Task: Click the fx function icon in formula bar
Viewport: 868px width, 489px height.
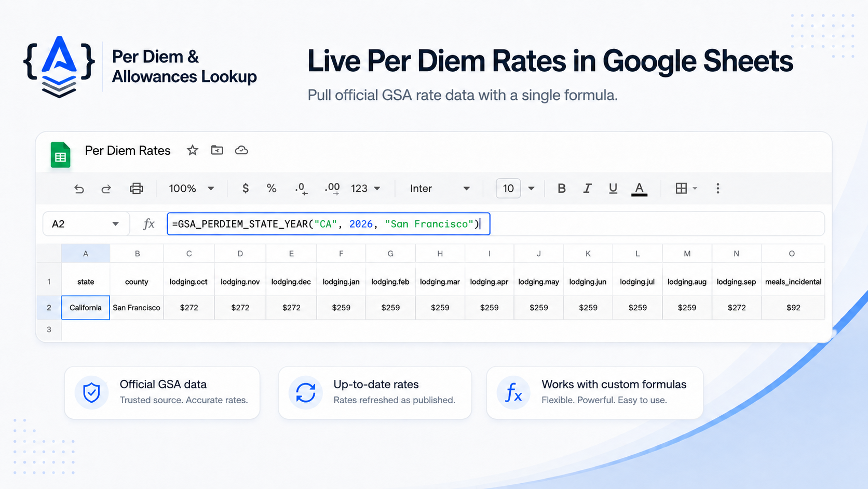Action: [149, 224]
